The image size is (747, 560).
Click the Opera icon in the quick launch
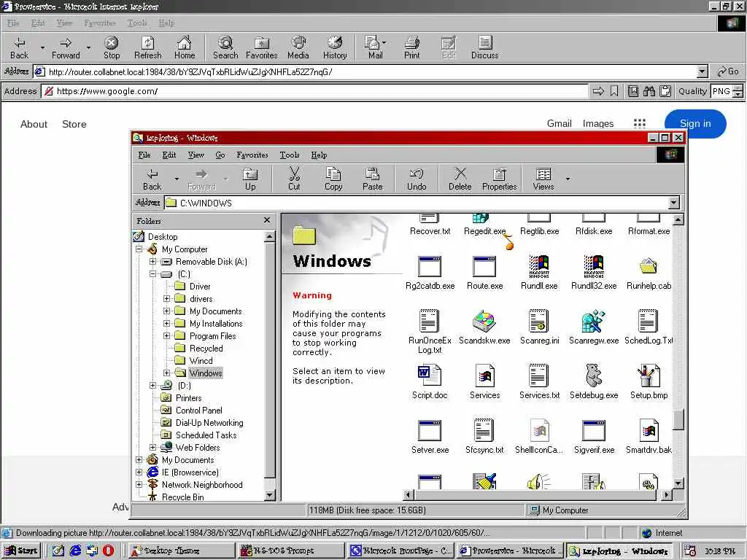pos(108,551)
